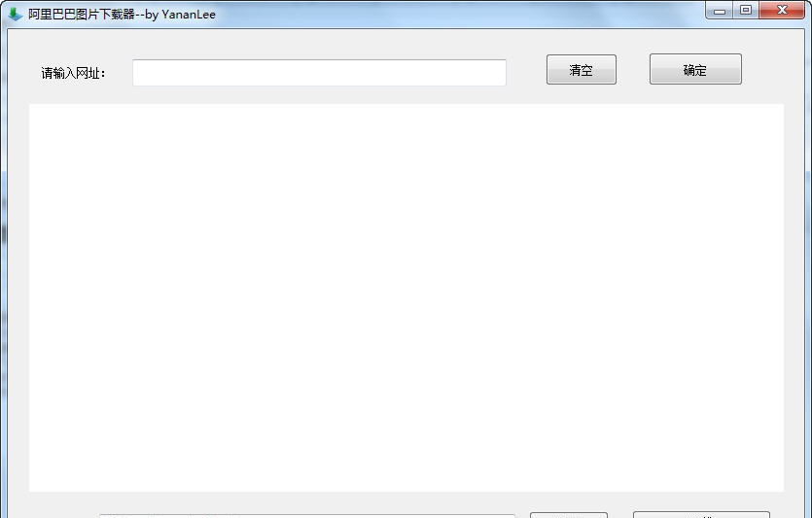
Task: Maximize the downloader window
Action: tap(746, 10)
